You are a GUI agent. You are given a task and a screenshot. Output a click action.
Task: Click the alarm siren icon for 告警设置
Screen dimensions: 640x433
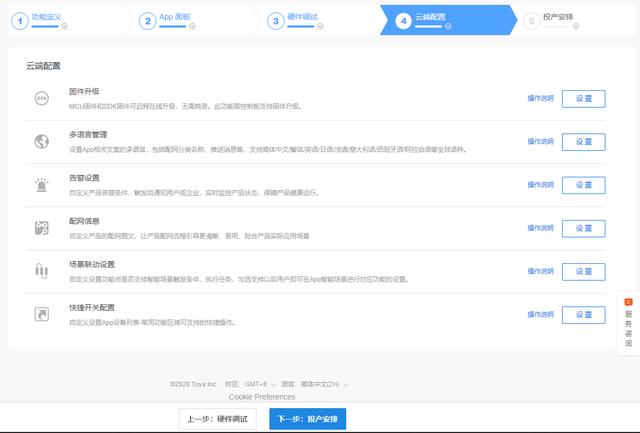[x=42, y=185]
